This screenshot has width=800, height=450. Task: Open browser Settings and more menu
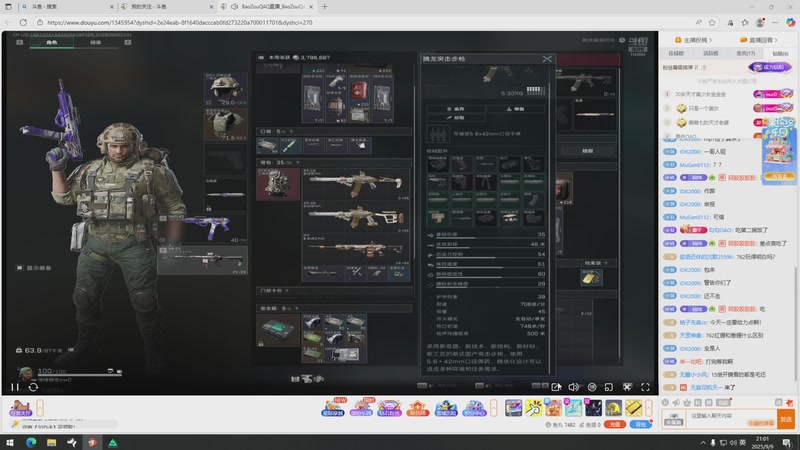[x=775, y=22]
